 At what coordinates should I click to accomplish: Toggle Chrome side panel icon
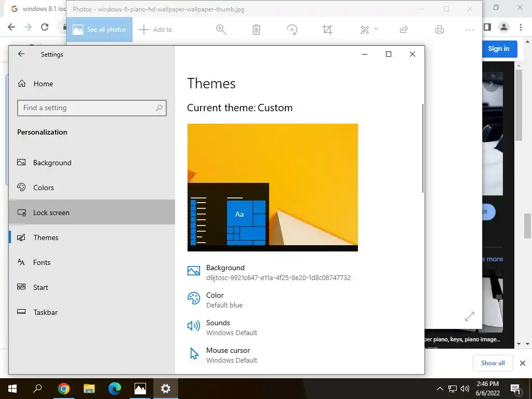click(487, 27)
